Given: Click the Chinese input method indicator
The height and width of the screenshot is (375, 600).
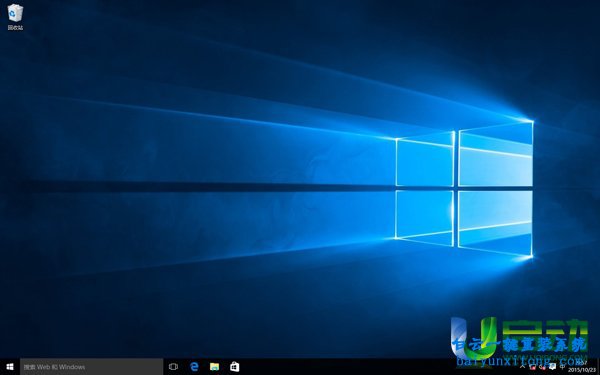Looking at the screenshot, I should click(x=562, y=367).
